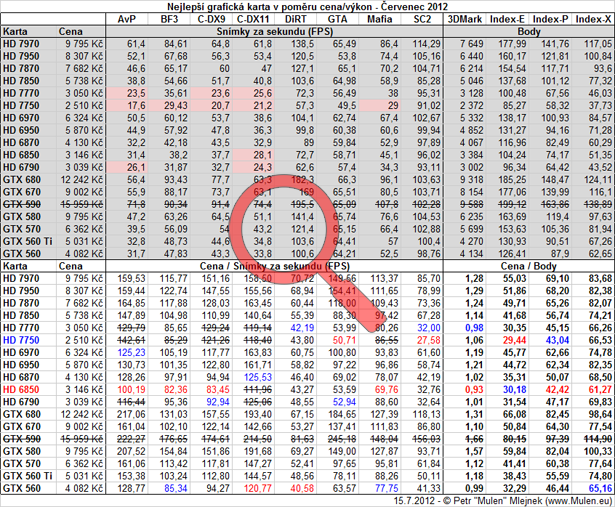The height and width of the screenshot is (507, 615).
Task: Click the blue value '65,16'
Action: pyautogui.click(x=600, y=488)
